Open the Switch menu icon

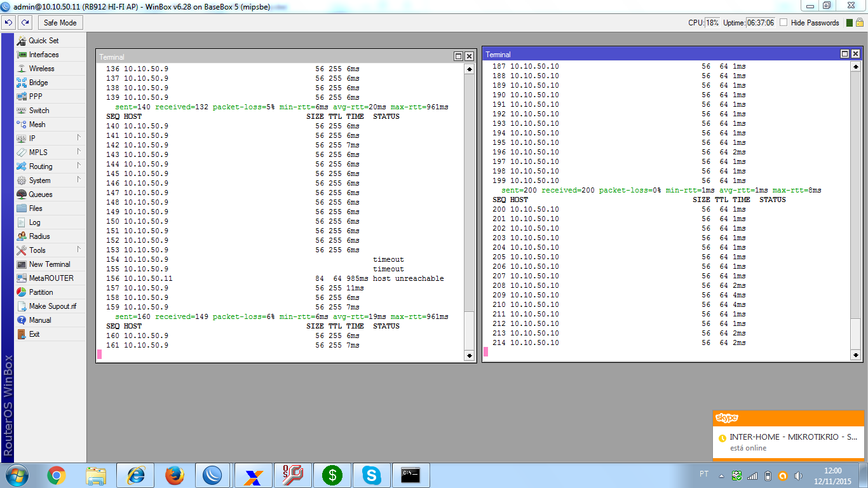22,111
